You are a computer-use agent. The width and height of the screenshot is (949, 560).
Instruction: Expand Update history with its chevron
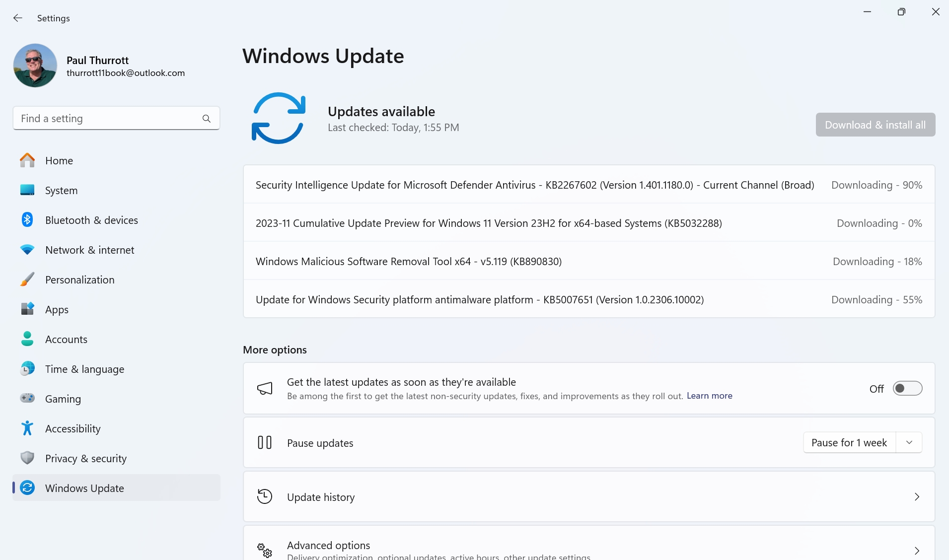pyautogui.click(x=917, y=497)
